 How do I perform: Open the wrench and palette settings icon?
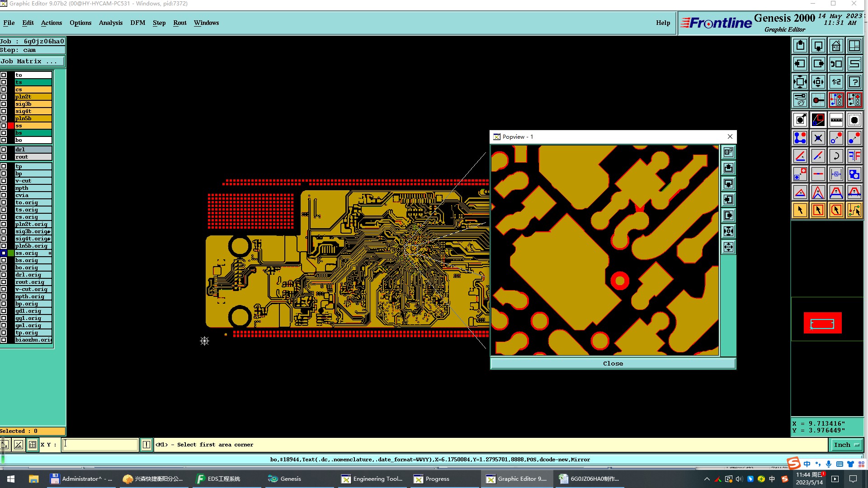coord(800,100)
